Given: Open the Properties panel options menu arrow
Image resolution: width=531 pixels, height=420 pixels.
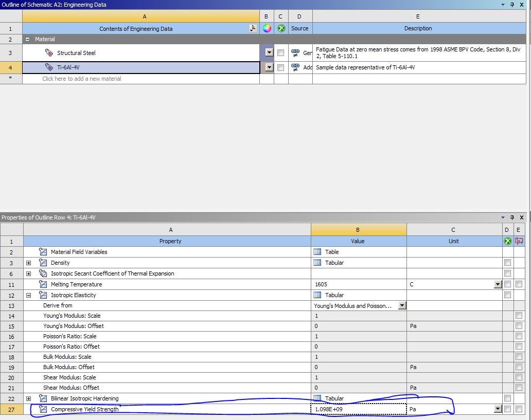Looking at the screenshot, I should tap(503, 217).
